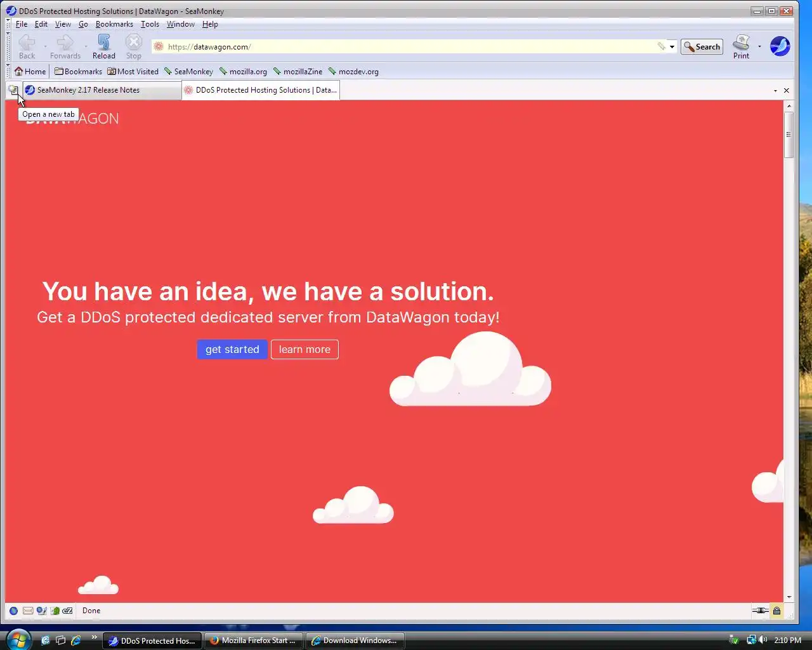This screenshot has height=650, width=812.
Task: Open the Window menu
Action: 181,24
